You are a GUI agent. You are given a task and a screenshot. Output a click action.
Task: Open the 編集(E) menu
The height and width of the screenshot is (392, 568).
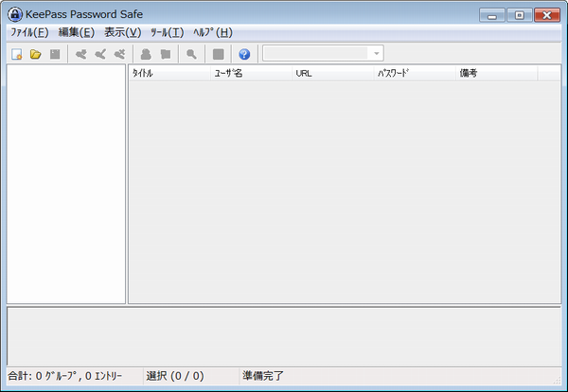pos(77,32)
